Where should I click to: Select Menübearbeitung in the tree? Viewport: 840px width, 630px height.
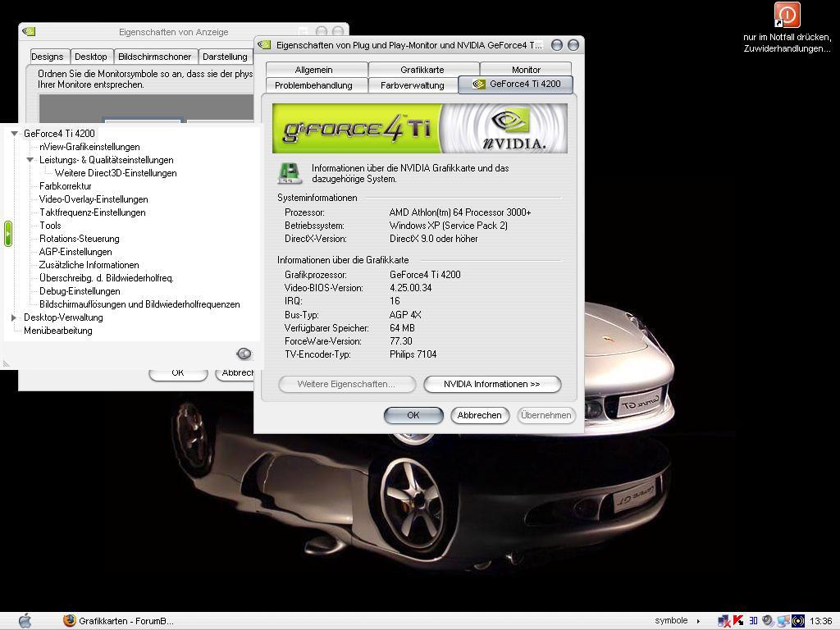[58, 331]
